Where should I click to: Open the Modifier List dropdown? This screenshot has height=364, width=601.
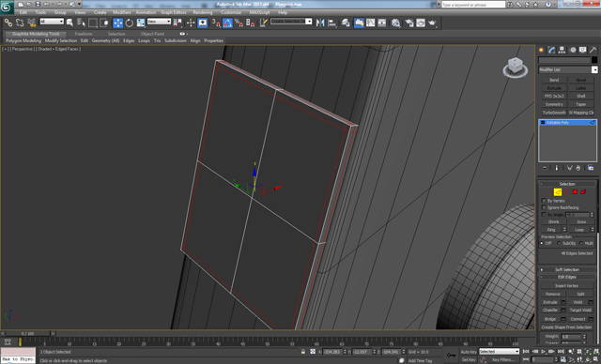[x=567, y=69]
